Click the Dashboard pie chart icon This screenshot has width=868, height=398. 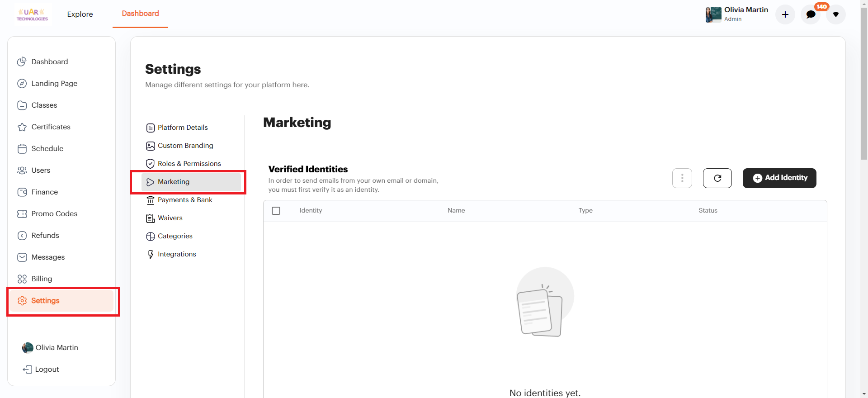pyautogui.click(x=22, y=62)
